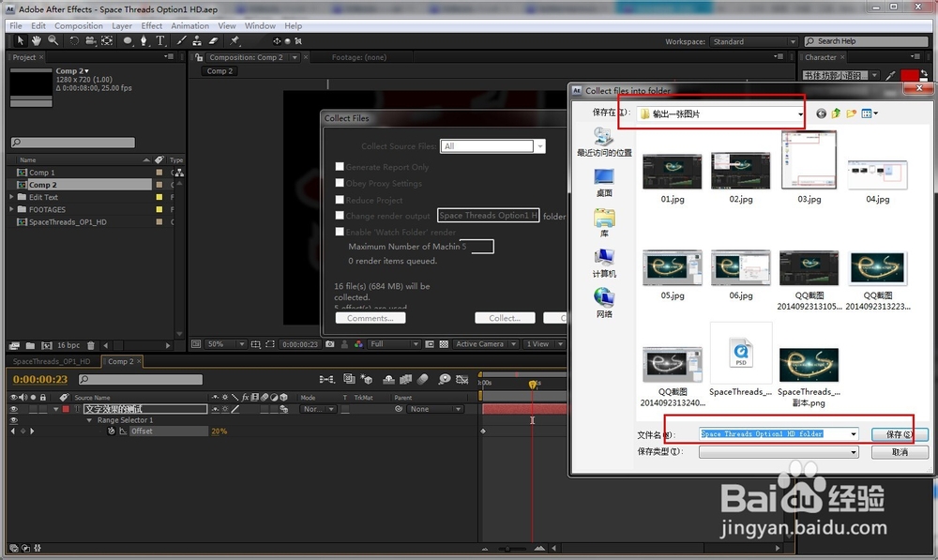Open the Active Camera dropdown
This screenshot has height=560, width=938.
tap(485, 344)
